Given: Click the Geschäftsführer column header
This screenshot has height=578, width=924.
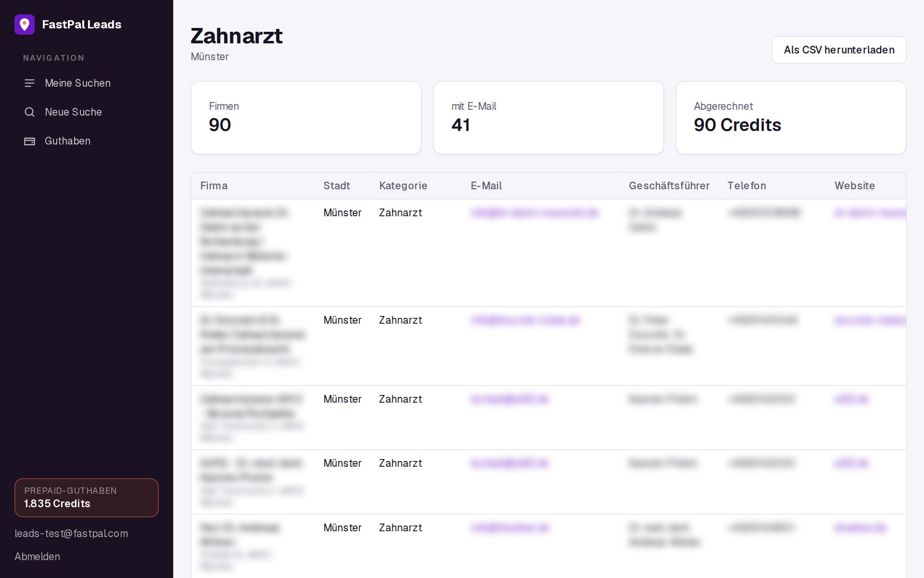Looking at the screenshot, I should click(x=669, y=186).
